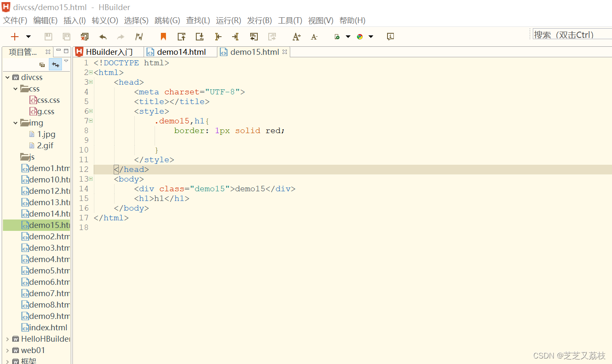Click the close-all icon with the red x
The height and width of the screenshot is (364, 612).
click(x=85, y=37)
